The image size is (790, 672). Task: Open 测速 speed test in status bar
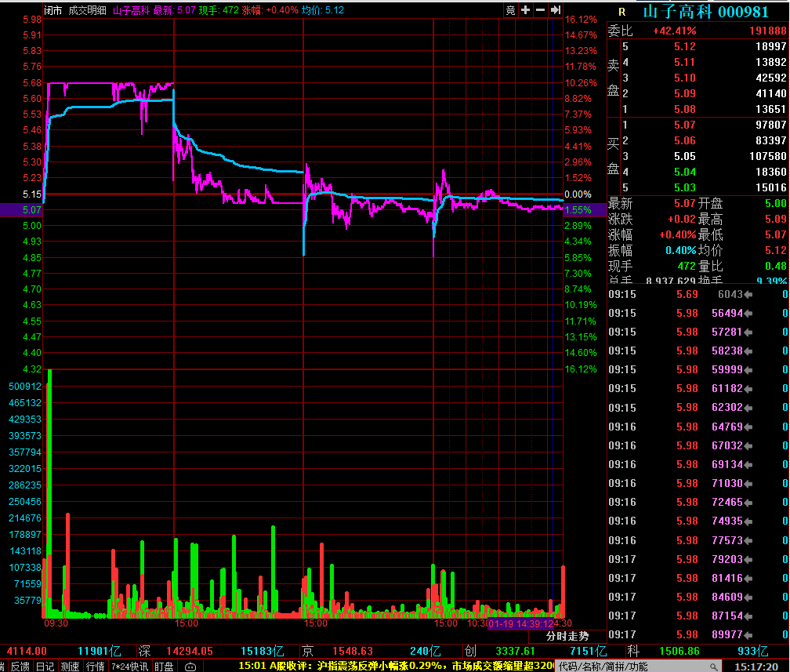(x=70, y=667)
